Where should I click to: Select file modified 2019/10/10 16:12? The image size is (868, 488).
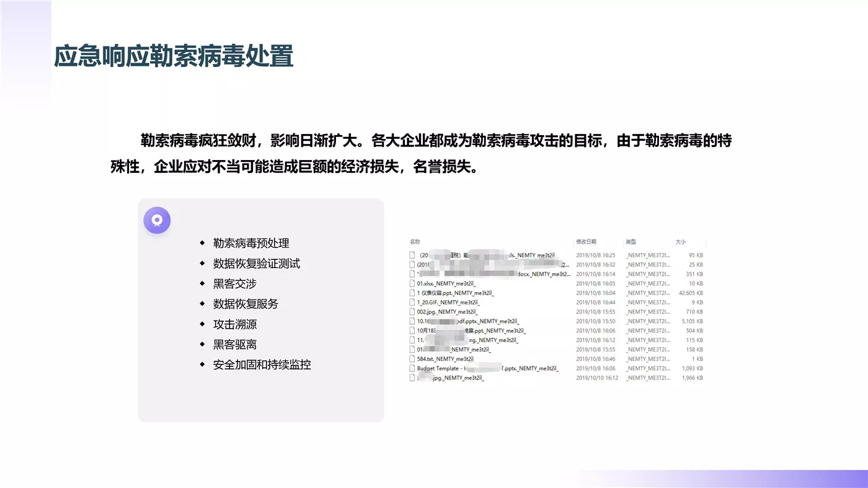point(557,378)
